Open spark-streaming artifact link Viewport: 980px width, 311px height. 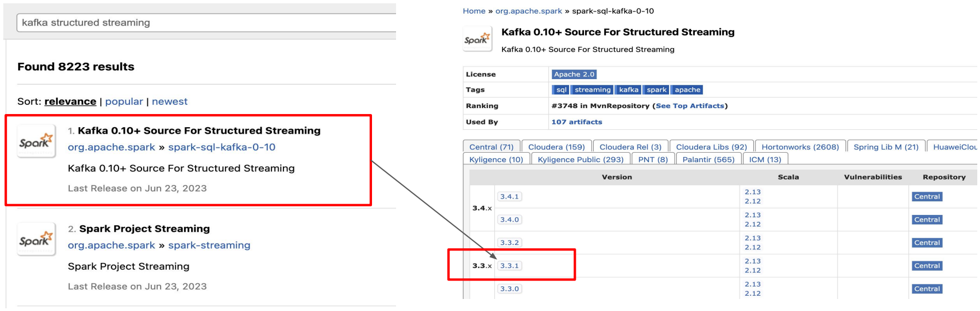pyautogui.click(x=209, y=246)
